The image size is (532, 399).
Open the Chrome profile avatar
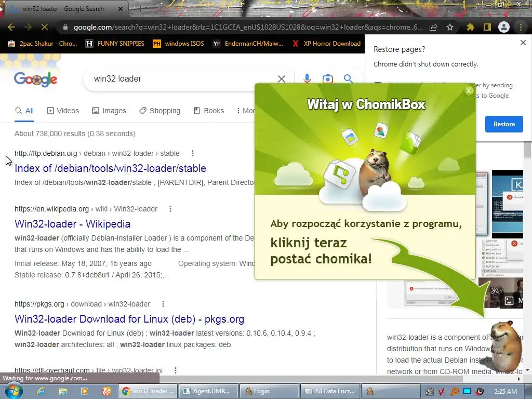coord(504,27)
